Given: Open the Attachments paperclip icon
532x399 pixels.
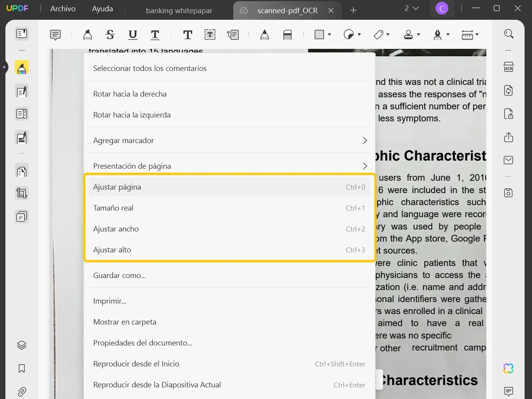Looking at the screenshot, I should (x=22, y=392).
